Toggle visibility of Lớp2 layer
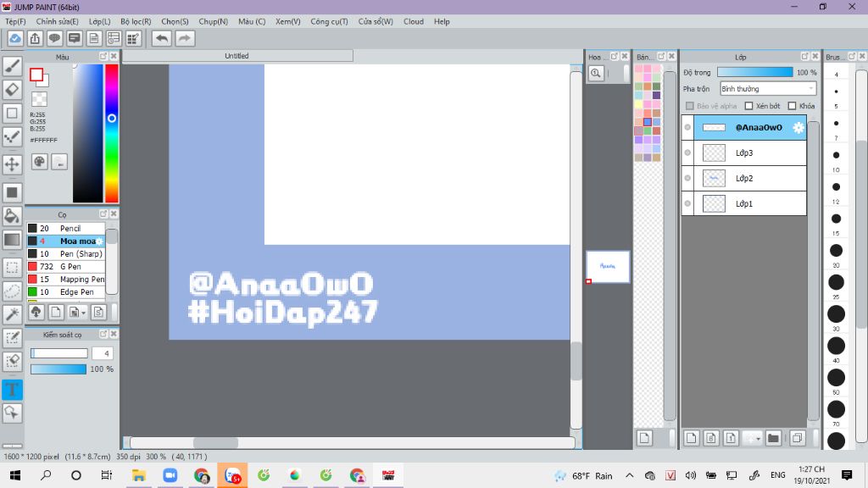This screenshot has height=488, width=868. tap(687, 178)
